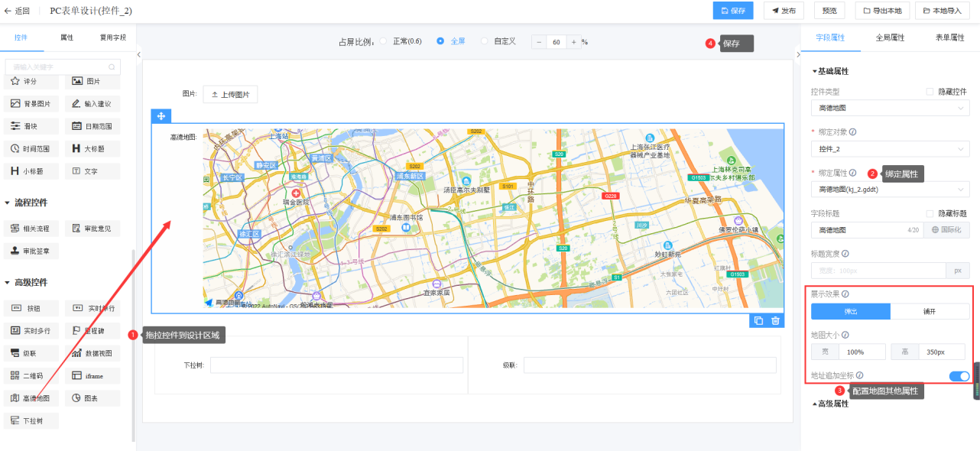This screenshot has height=451, width=980.
Task: Select the 下拉树 dropdown tree control icon
Action: pyautogui.click(x=15, y=420)
